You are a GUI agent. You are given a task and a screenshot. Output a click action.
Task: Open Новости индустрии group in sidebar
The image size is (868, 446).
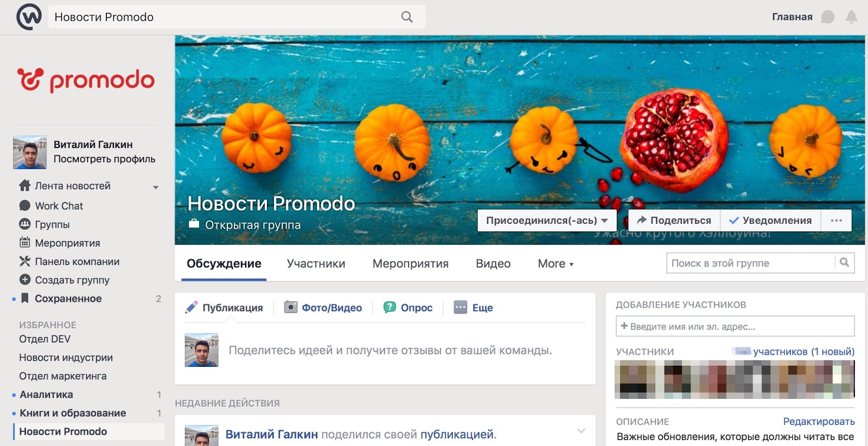(x=66, y=357)
